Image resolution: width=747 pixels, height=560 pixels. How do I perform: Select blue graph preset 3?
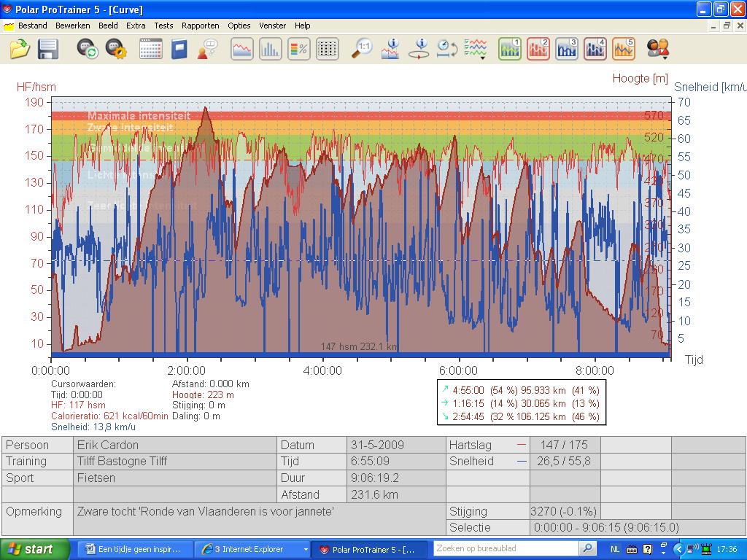pos(567,49)
